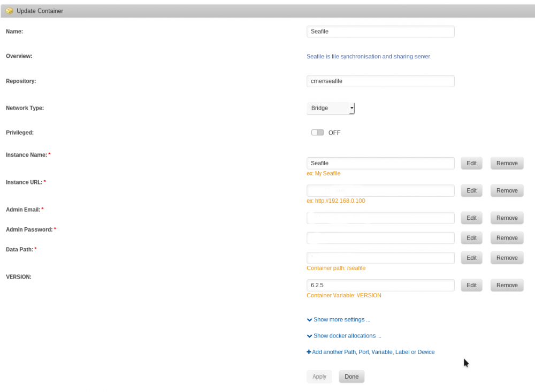Click the 'Data Path:' label
This screenshot has width=535, height=392.
[19, 249]
